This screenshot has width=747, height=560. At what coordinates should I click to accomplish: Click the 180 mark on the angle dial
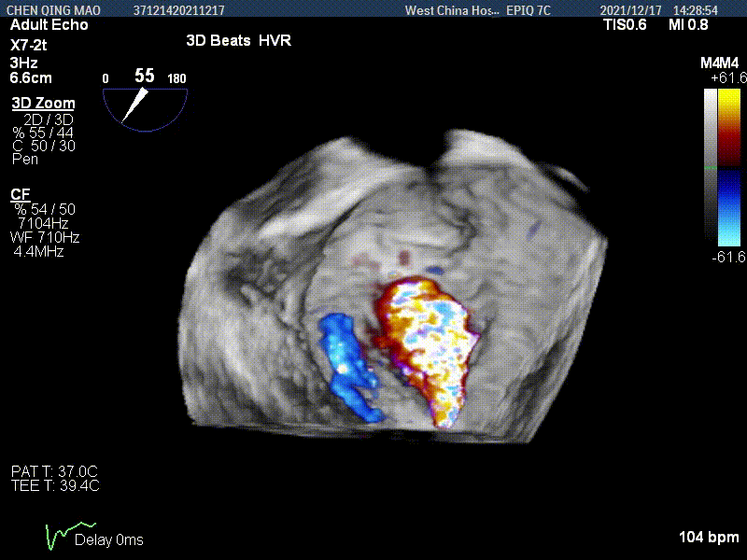[176, 78]
